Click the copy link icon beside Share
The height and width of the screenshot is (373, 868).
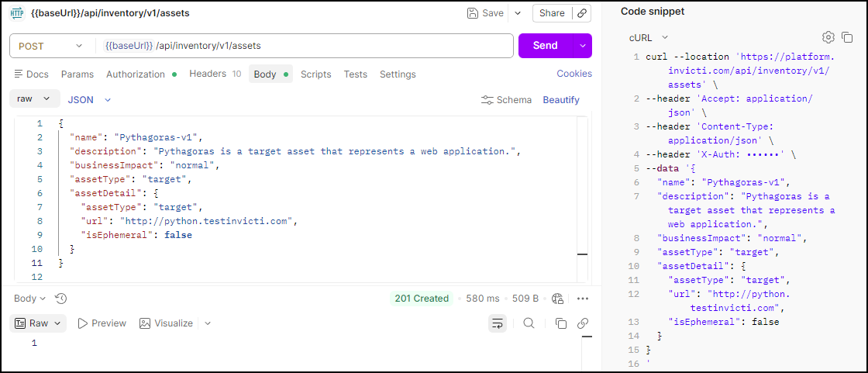(x=582, y=13)
